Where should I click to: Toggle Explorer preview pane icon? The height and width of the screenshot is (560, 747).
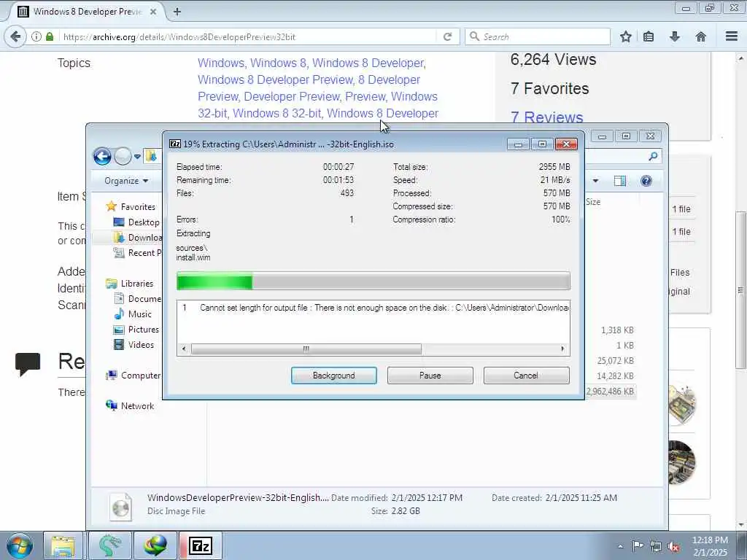pyautogui.click(x=620, y=181)
